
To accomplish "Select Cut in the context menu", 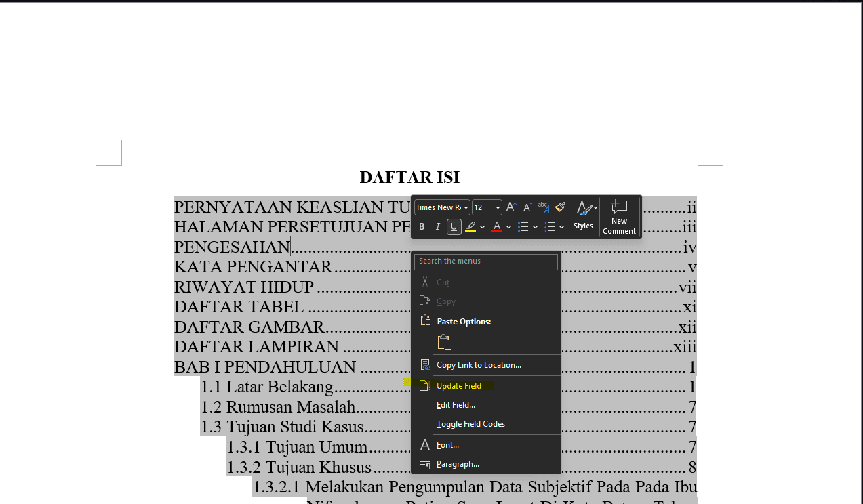I will click(443, 282).
